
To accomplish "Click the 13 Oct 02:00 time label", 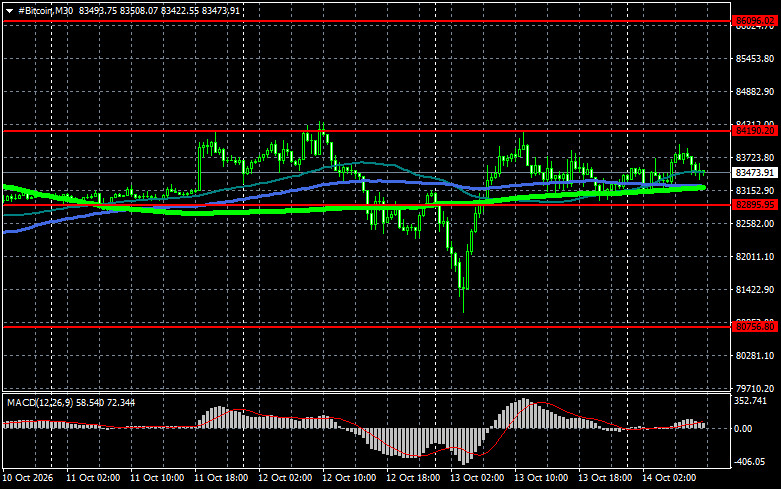I will coord(477,478).
